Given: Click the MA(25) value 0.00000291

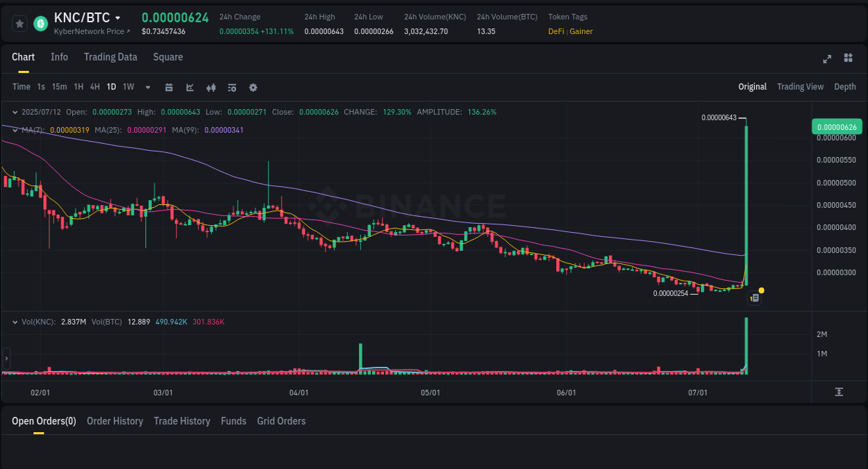Looking at the screenshot, I should [x=147, y=130].
